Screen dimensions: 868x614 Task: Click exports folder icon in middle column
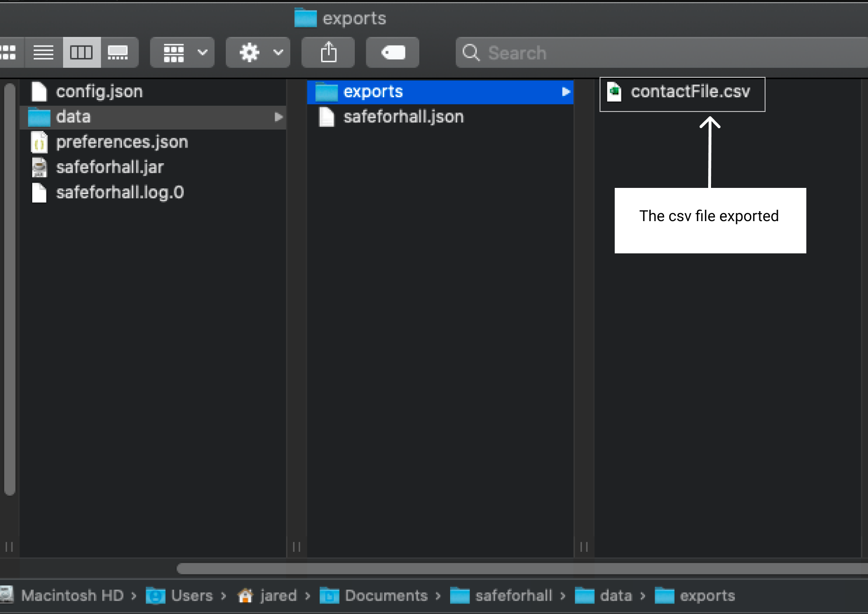[x=326, y=92]
